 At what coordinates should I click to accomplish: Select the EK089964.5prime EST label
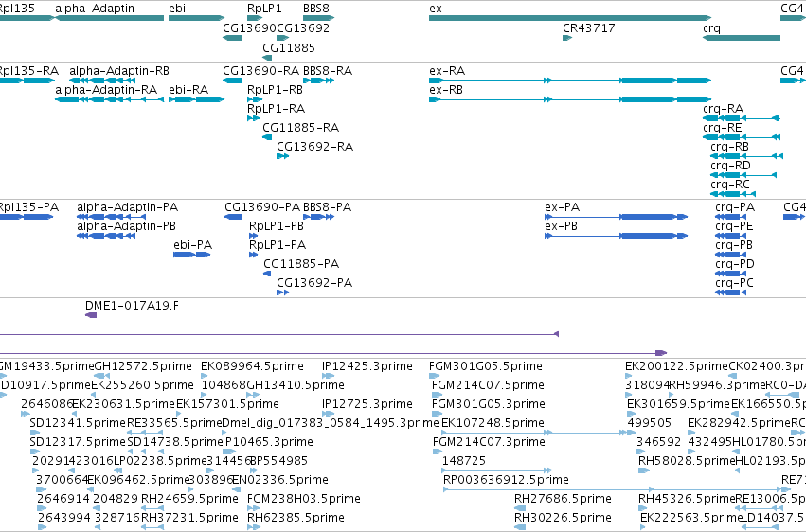pyautogui.click(x=252, y=366)
